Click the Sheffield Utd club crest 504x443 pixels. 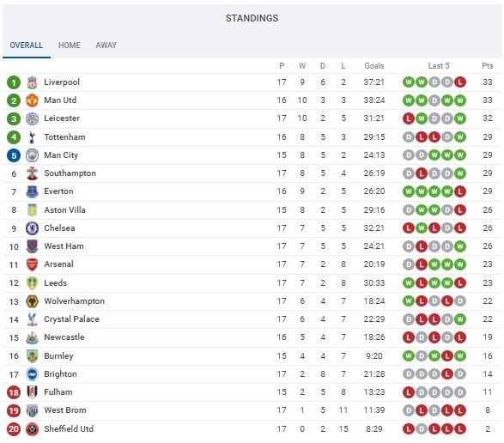(32, 429)
